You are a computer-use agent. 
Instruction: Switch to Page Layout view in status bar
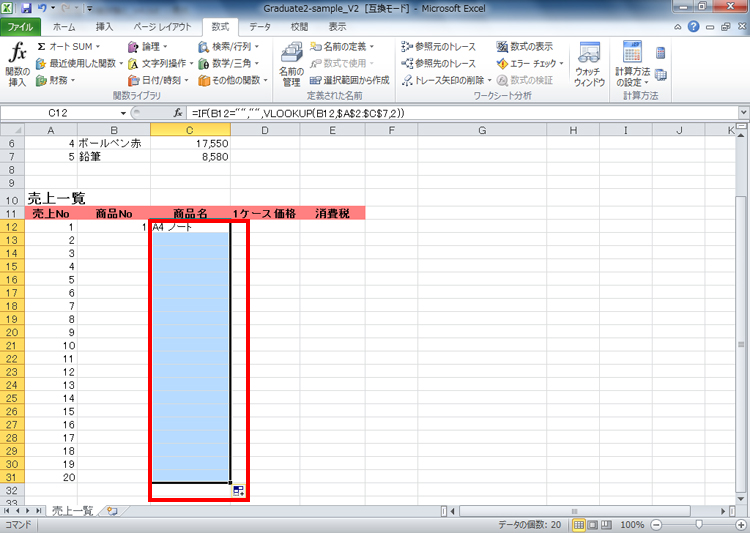(593, 525)
